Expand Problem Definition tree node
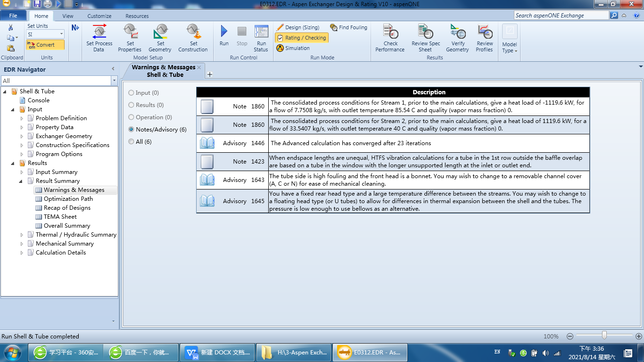Screen dimensions: 644x362 tap(22, 118)
